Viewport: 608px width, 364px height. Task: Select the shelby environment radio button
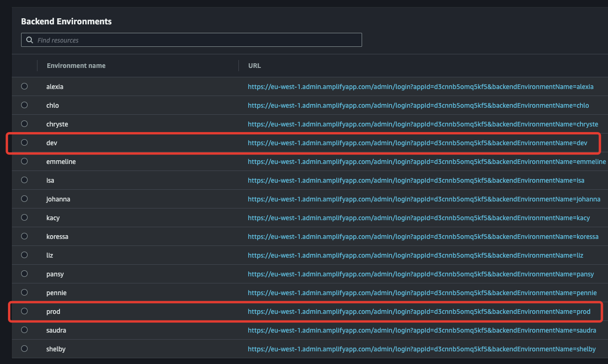pos(24,349)
